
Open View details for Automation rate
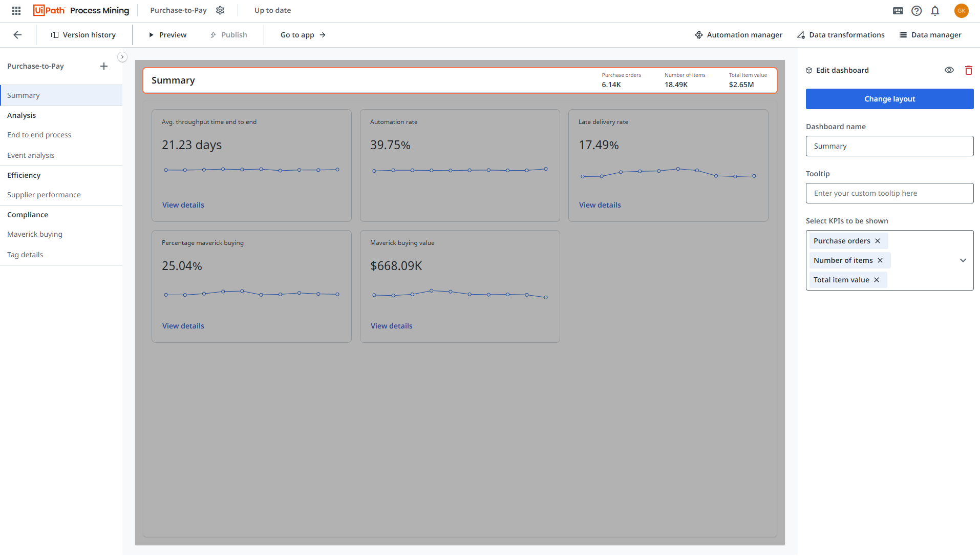[x=392, y=204]
